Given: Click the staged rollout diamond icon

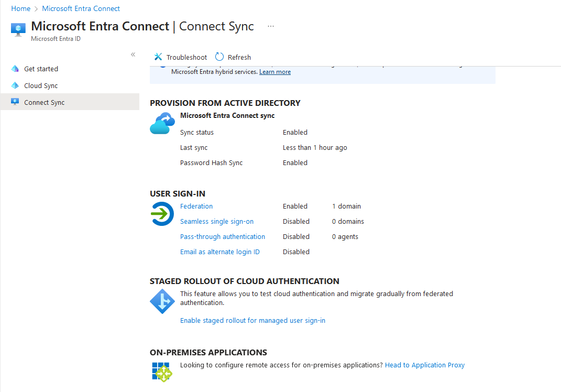Looking at the screenshot, I should click(162, 301).
